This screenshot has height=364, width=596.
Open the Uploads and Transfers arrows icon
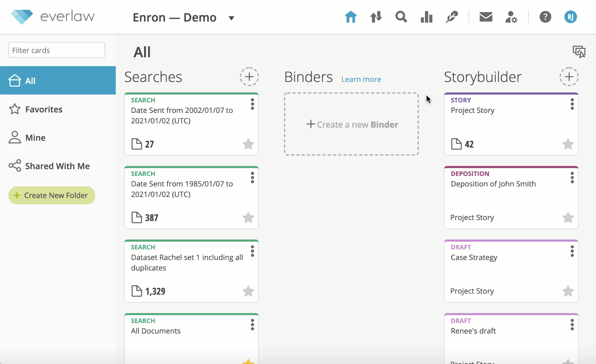[x=376, y=17]
